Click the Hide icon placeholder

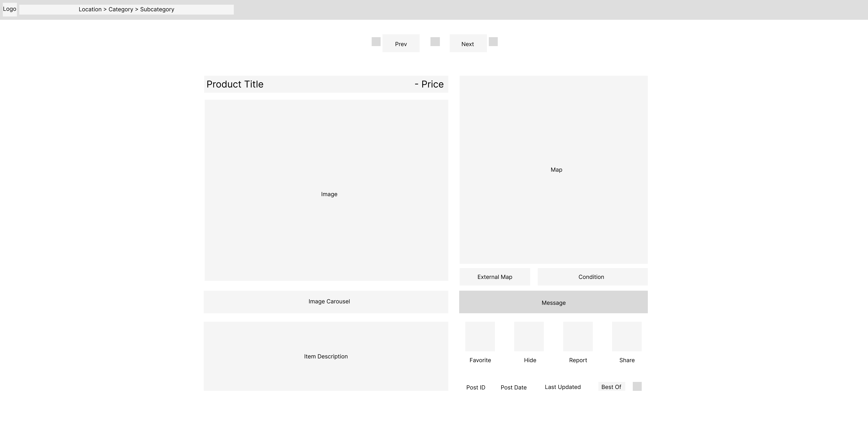pyautogui.click(x=529, y=336)
